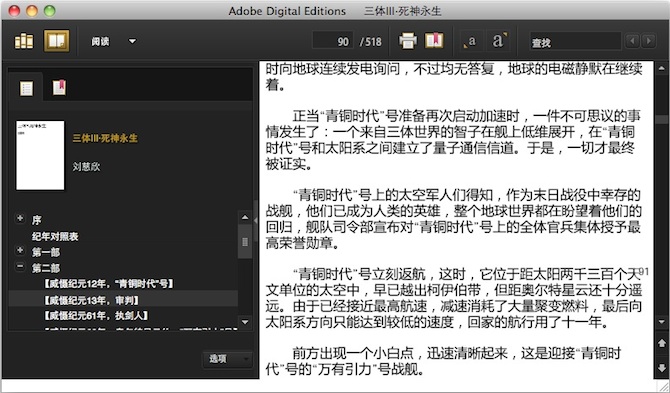Go to previous page with up arrow button

tap(661, 343)
